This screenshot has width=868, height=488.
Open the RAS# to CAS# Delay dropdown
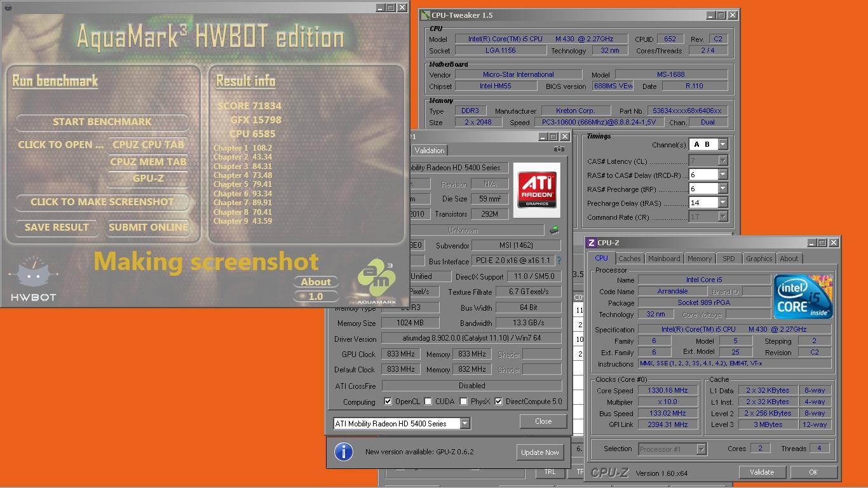[722, 175]
